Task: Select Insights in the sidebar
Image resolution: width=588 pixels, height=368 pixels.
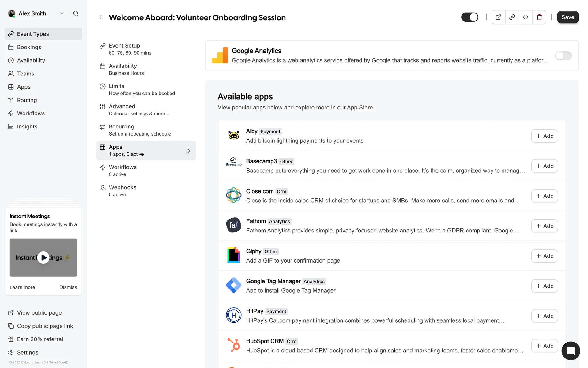Action: pyautogui.click(x=27, y=127)
